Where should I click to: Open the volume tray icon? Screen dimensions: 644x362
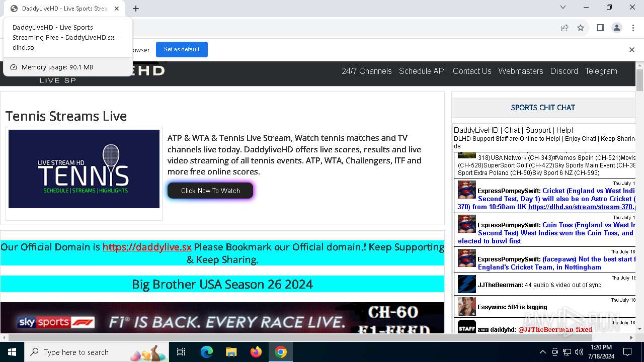(x=579, y=352)
